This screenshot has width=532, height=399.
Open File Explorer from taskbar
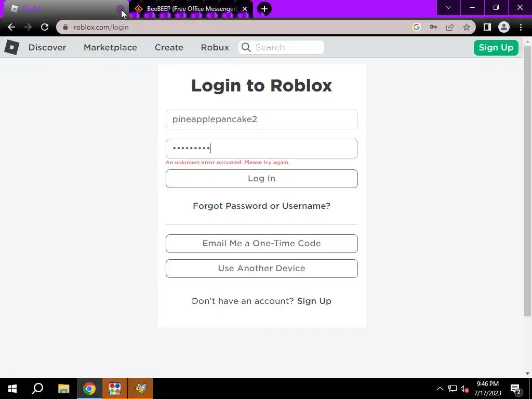pos(63,389)
